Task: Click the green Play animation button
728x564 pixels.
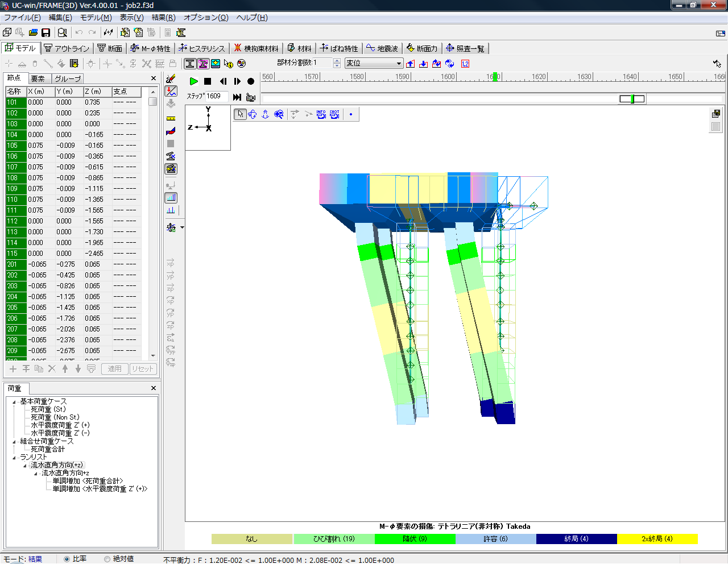Action: click(x=193, y=81)
